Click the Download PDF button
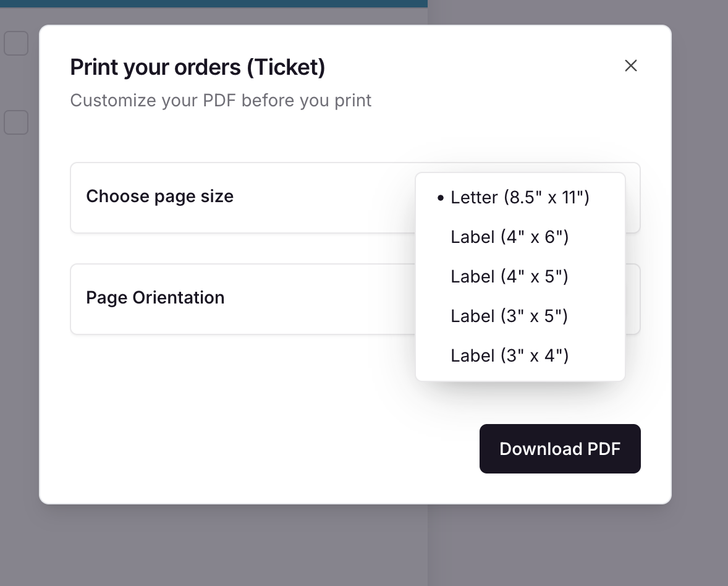This screenshot has height=586, width=728. [560, 449]
